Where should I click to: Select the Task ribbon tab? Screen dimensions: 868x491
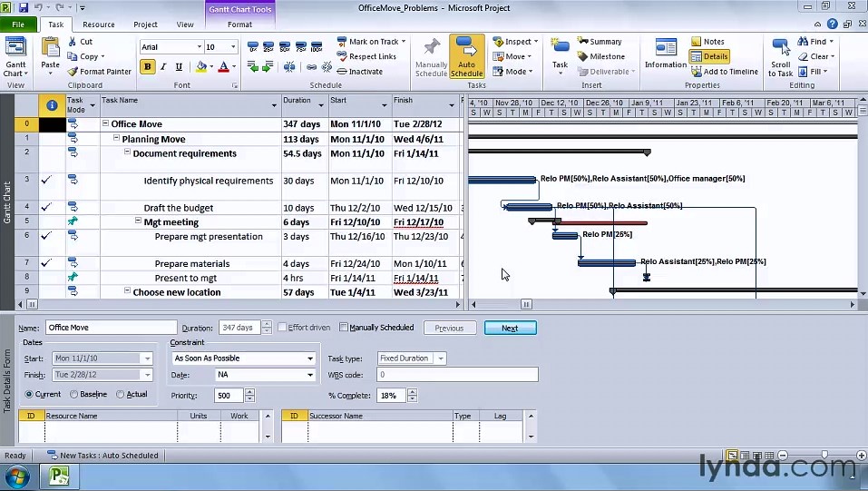(x=56, y=25)
